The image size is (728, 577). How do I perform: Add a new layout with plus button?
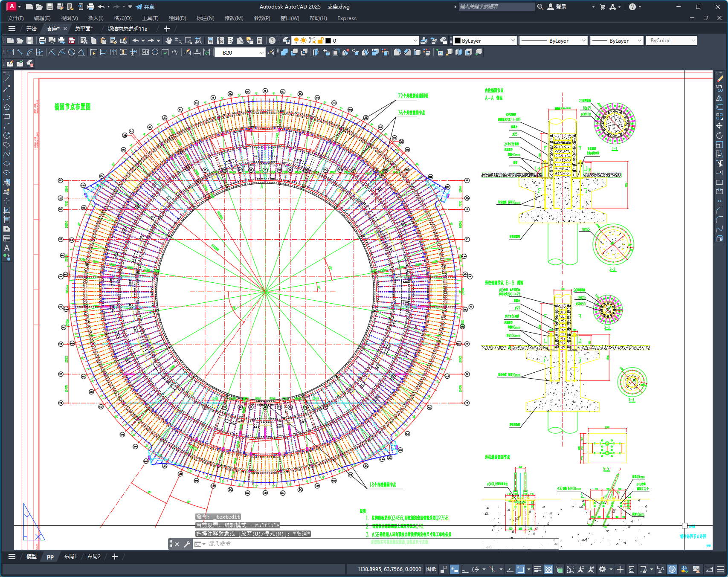[x=115, y=557]
